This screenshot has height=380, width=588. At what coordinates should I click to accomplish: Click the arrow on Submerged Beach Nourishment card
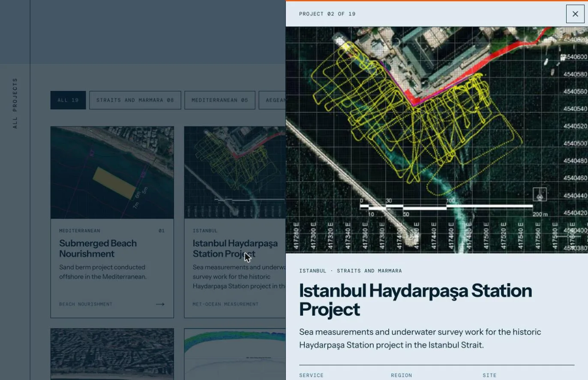[x=160, y=304]
